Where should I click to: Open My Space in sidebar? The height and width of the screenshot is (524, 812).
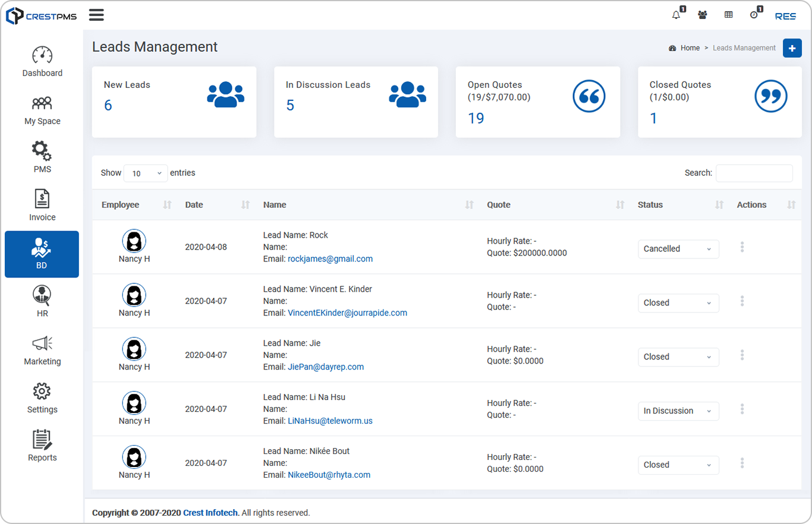click(42, 110)
